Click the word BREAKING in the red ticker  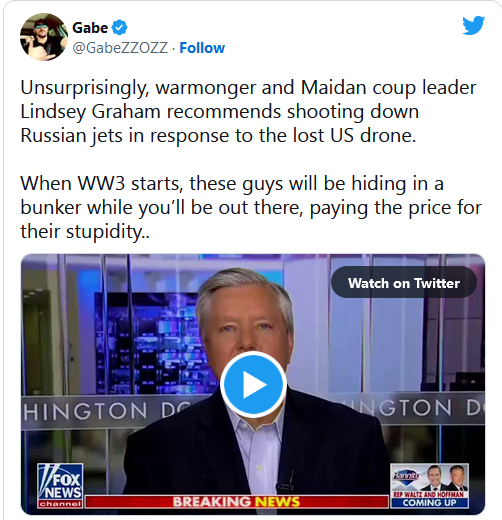[212, 502]
